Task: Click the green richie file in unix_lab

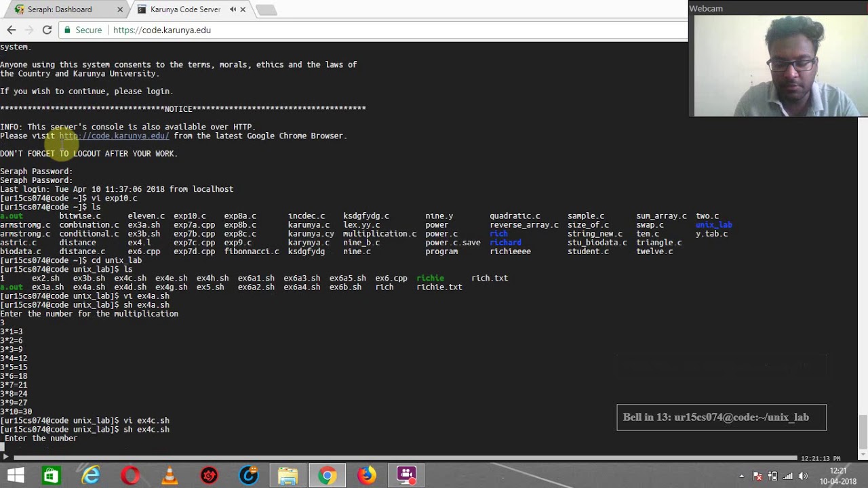Action: pos(430,278)
